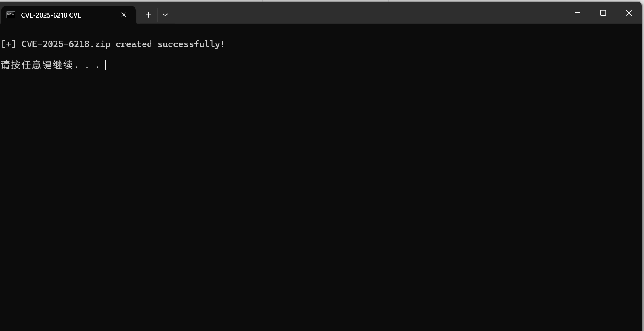Click the CVE-2025-6218.zip filename text
The image size is (644, 331).
(66, 44)
